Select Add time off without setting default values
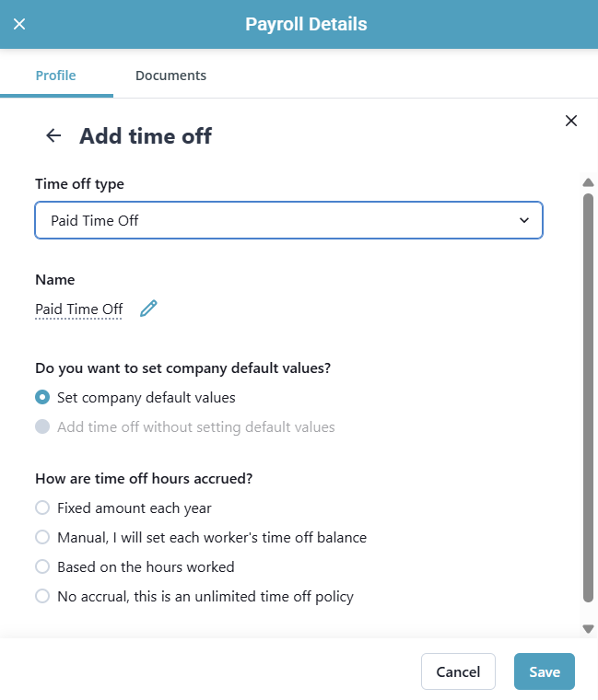The height and width of the screenshot is (700, 598). [x=42, y=427]
